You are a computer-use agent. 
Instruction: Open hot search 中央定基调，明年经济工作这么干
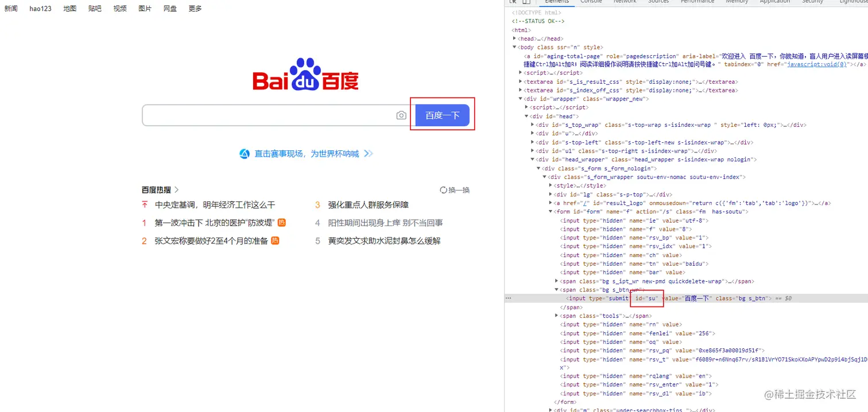pos(215,205)
